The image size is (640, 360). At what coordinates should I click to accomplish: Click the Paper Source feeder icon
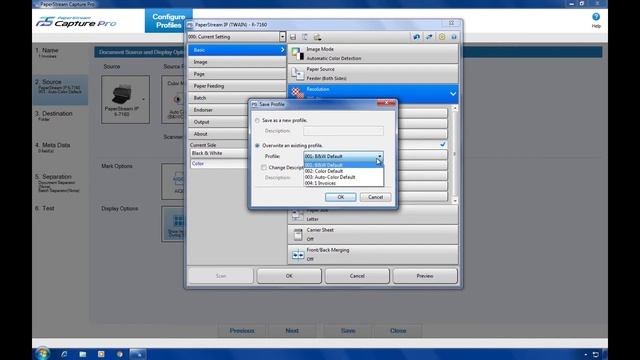click(x=298, y=73)
